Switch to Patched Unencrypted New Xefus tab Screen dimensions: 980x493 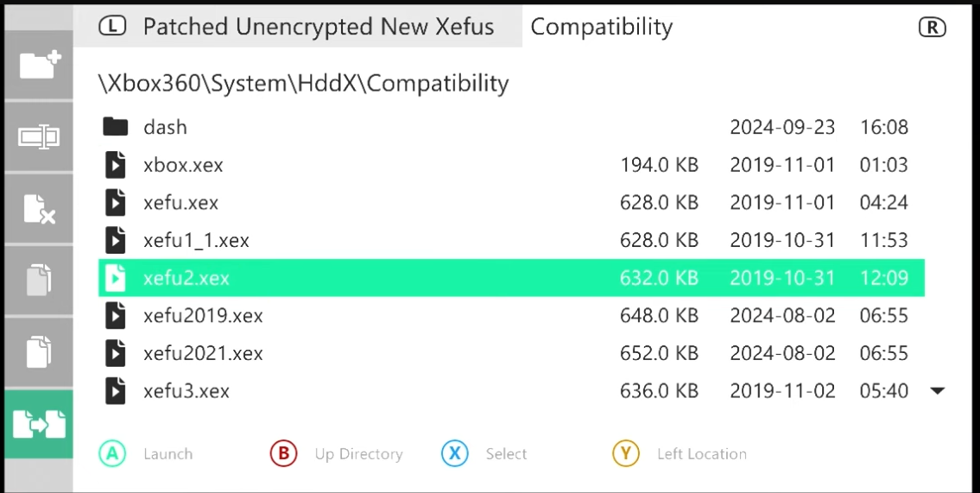tap(298, 26)
